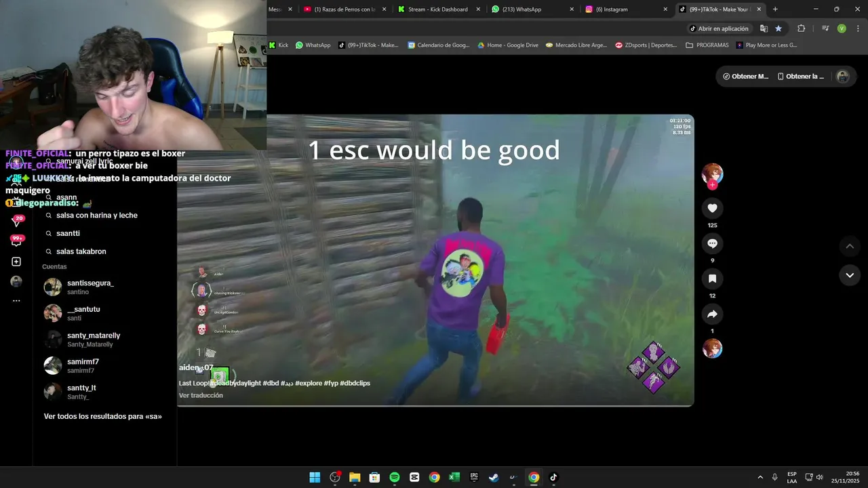Close the Instagram browser tab
This screenshot has height=488, width=868.
pyautogui.click(x=665, y=9)
